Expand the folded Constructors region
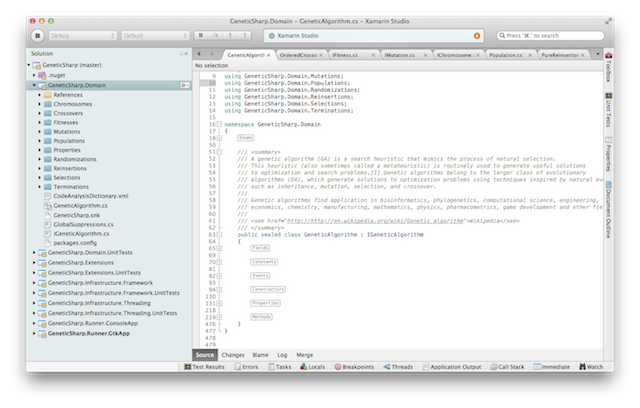Viewport: 640px width, 408px height. (x=268, y=289)
